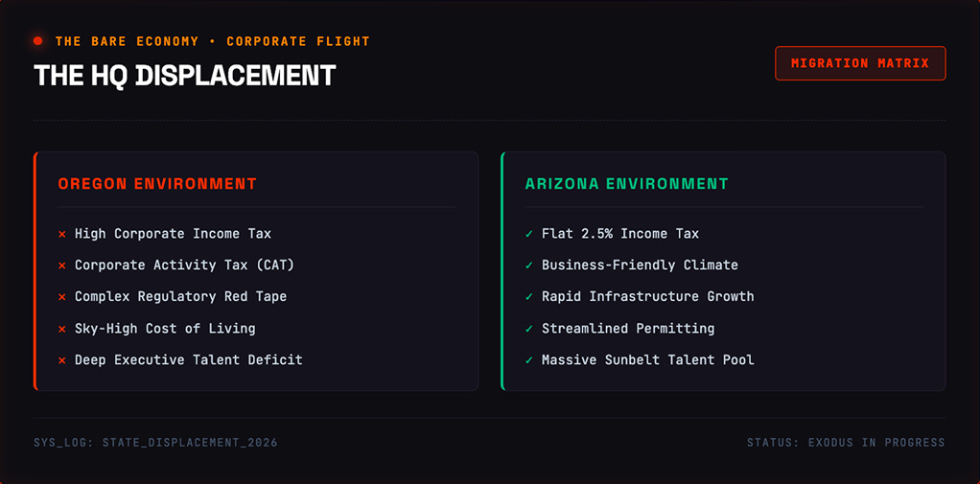The width and height of the screenshot is (980, 484).
Task: Select the X mark beside Complex Regulatory Red Tape
Action: pos(62,297)
